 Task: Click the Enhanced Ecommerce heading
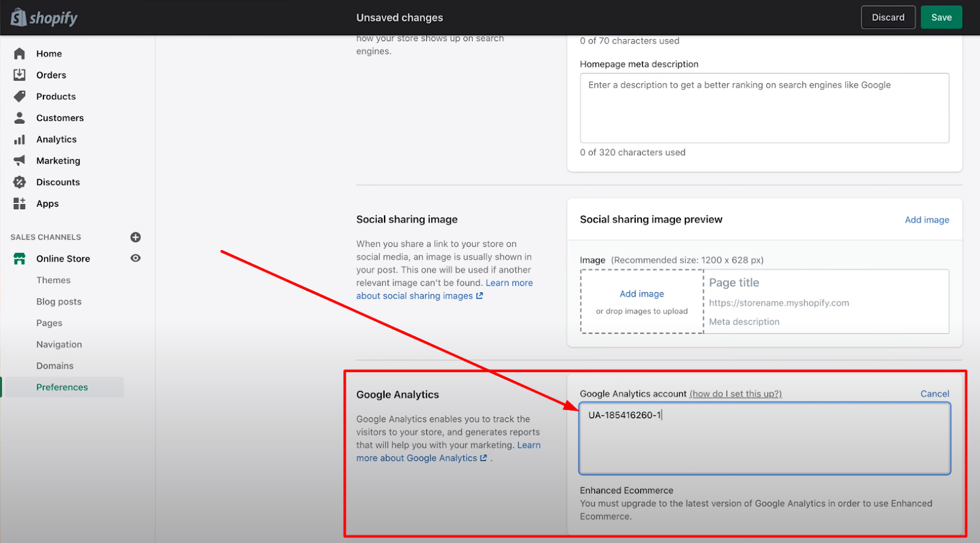(x=627, y=491)
